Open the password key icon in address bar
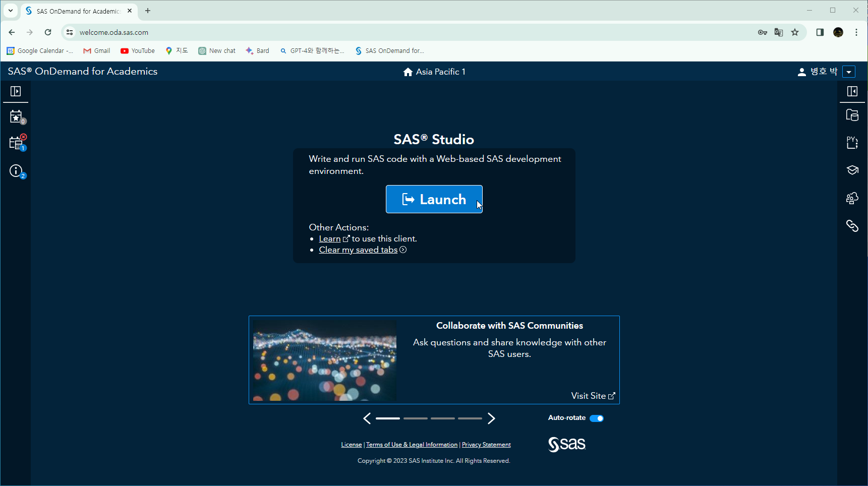Image resolution: width=868 pixels, height=486 pixels. click(x=763, y=32)
